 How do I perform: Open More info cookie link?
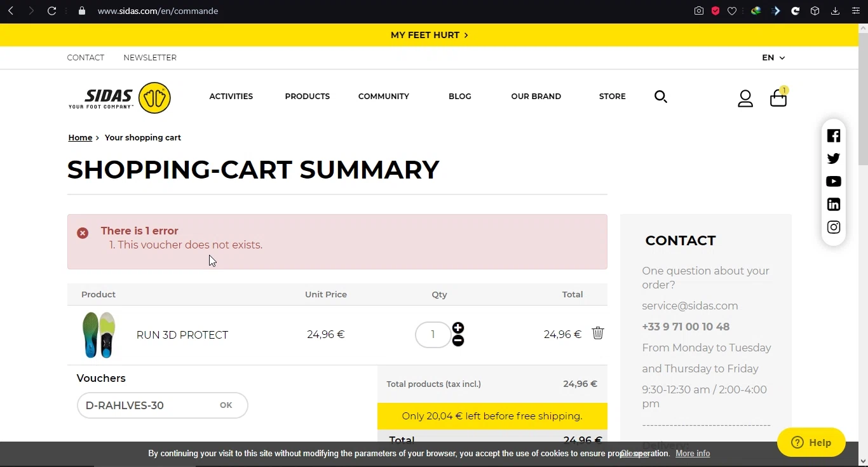click(693, 454)
